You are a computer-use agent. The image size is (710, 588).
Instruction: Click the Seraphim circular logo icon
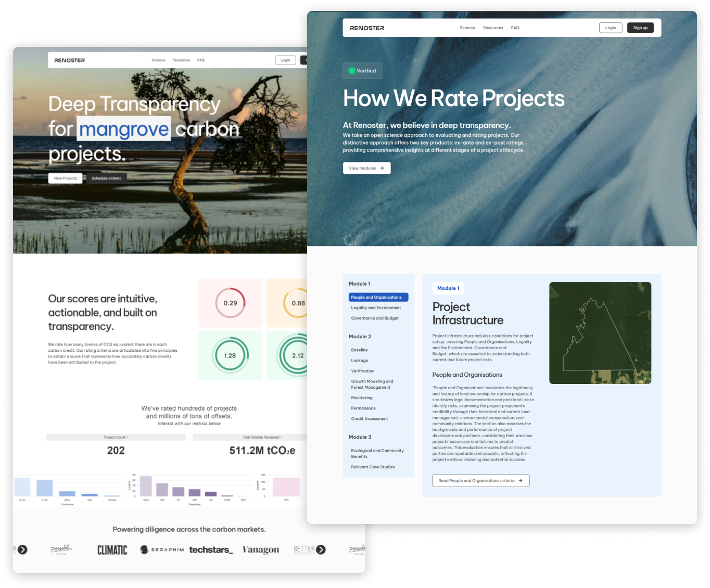pyautogui.click(x=144, y=549)
